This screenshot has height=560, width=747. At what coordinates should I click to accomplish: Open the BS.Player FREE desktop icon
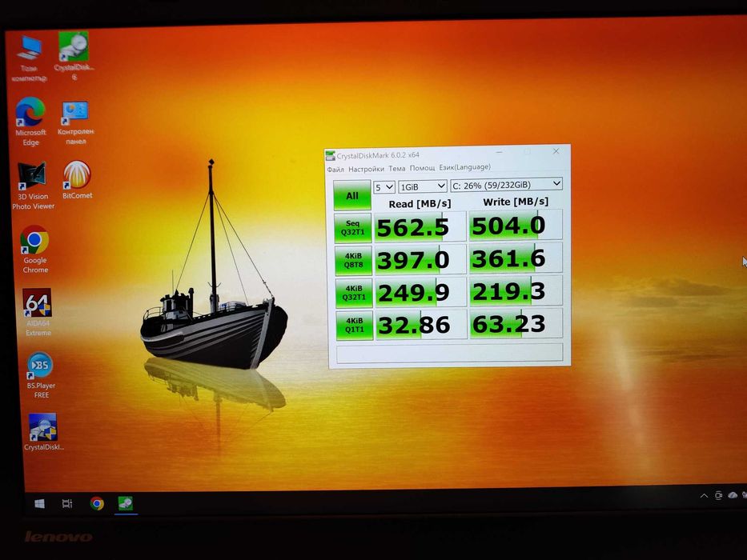(41, 376)
